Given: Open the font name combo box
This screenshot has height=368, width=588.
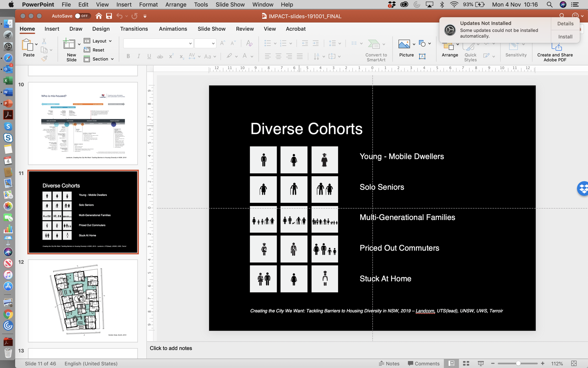Looking at the screenshot, I should tap(158, 43).
